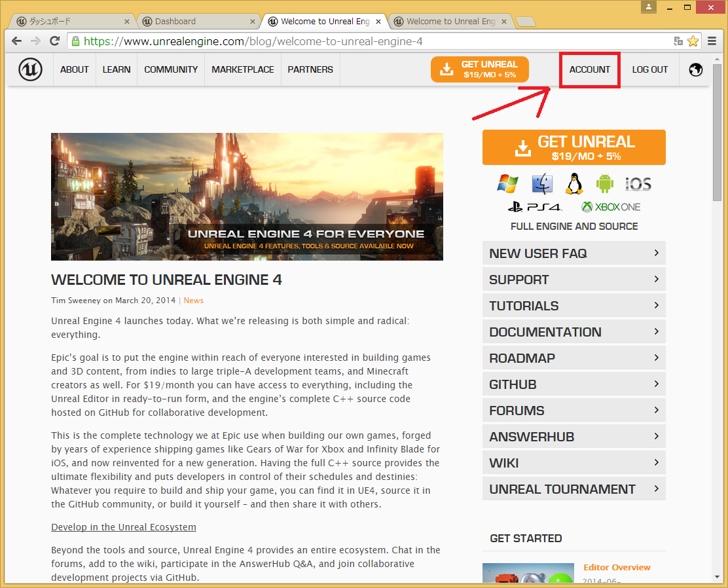Click the Chrome user profile icon
Viewport: 728px width, 588px height.
pyautogui.click(x=649, y=7)
